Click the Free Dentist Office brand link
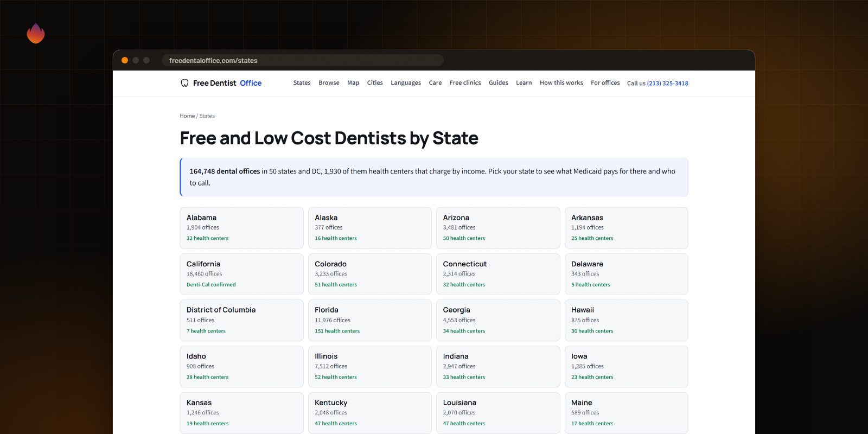 point(221,83)
